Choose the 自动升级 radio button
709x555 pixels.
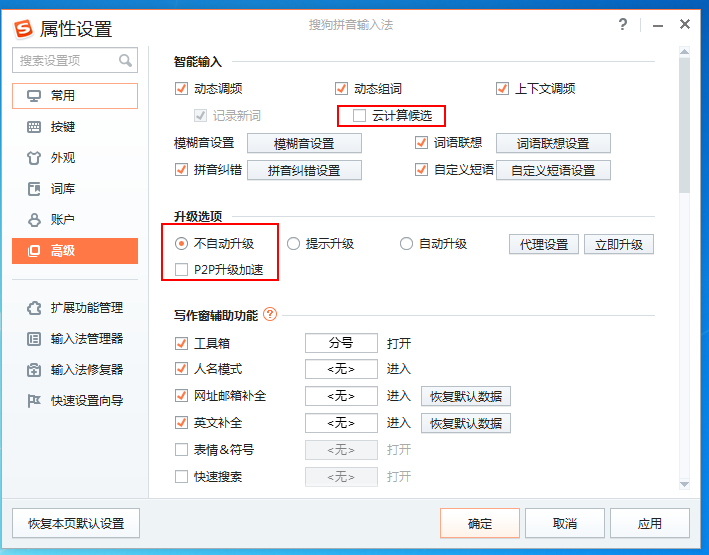click(407, 244)
